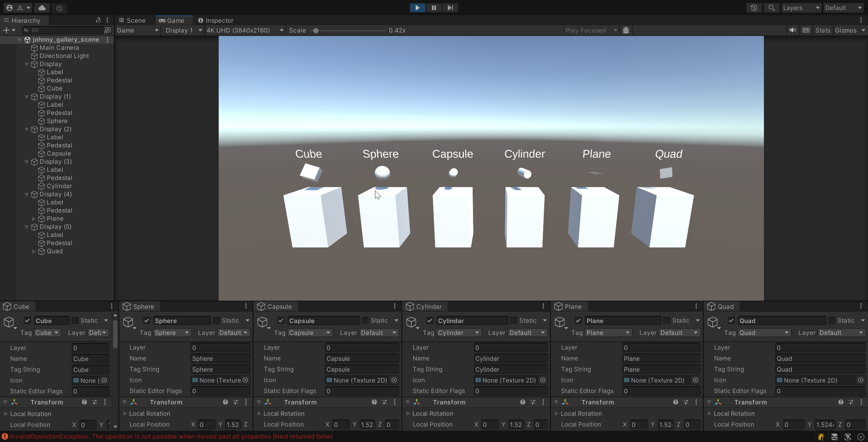Pause play mode with the pause button
The image size is (868, 442).
click(x=434, y=7)
